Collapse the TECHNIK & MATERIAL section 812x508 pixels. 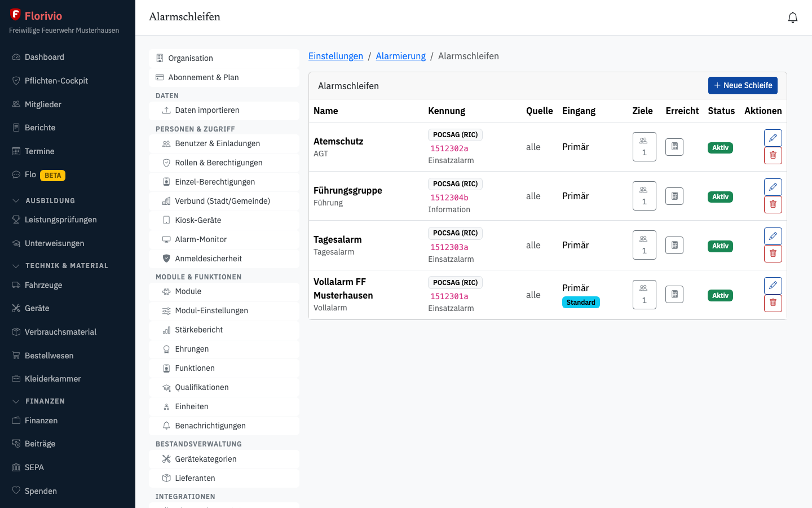point(60,265)
